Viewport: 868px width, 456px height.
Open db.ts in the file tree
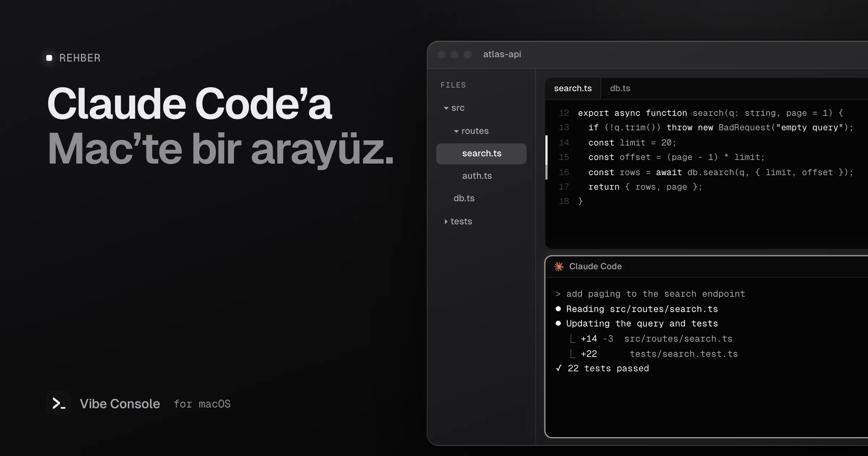[464, 198]
